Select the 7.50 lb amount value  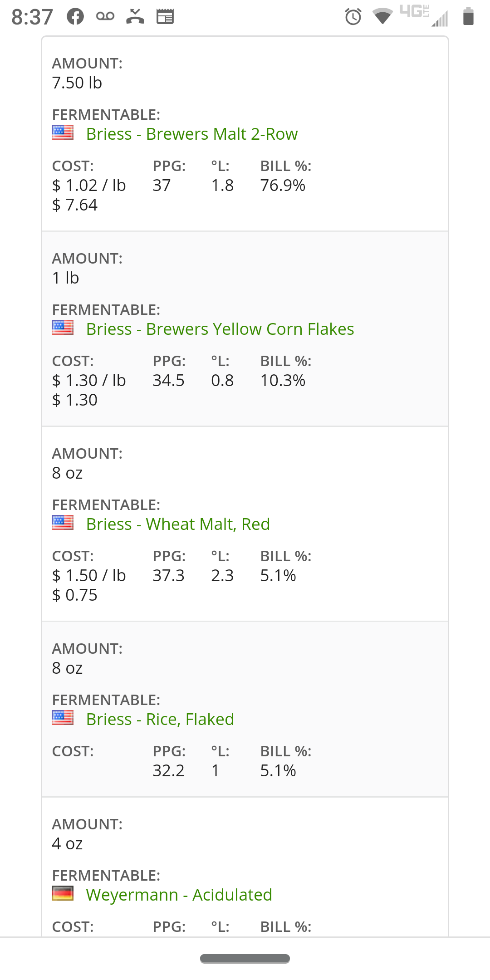click(77, 83)
